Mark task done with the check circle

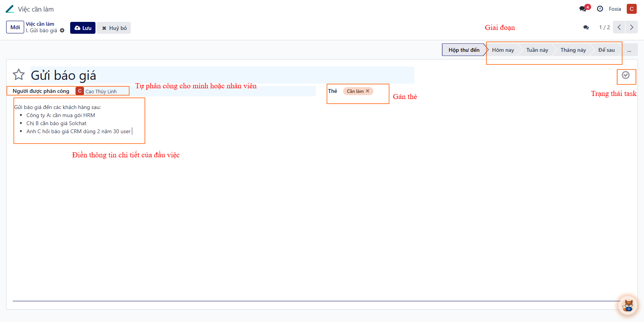point(626,75)
